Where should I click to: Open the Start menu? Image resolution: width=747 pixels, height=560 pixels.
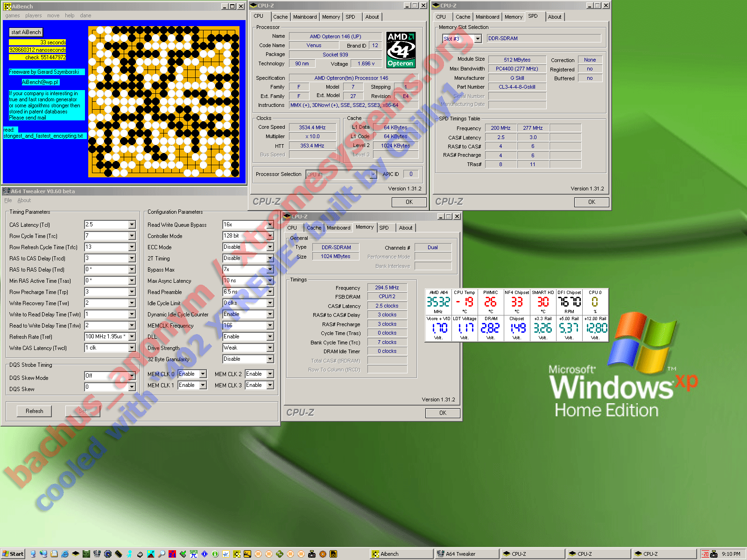click(13, 554)
